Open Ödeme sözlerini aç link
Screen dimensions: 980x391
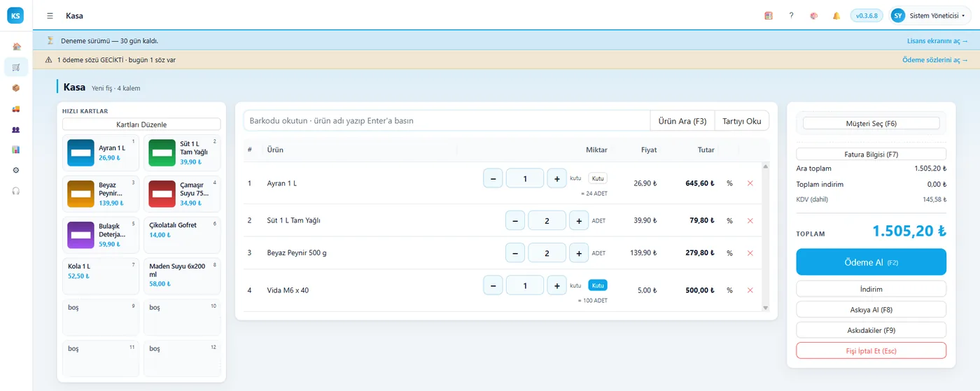click(935, 60)
